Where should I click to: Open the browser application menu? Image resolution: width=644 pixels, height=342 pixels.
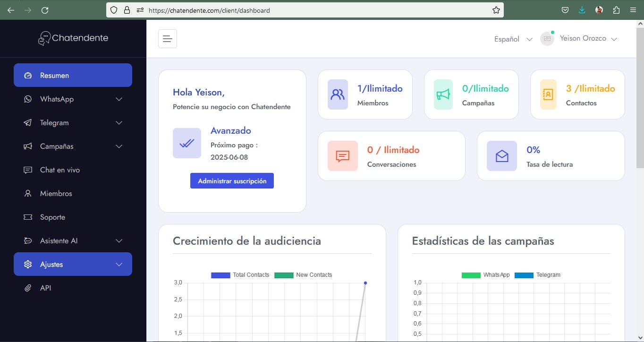633,10
